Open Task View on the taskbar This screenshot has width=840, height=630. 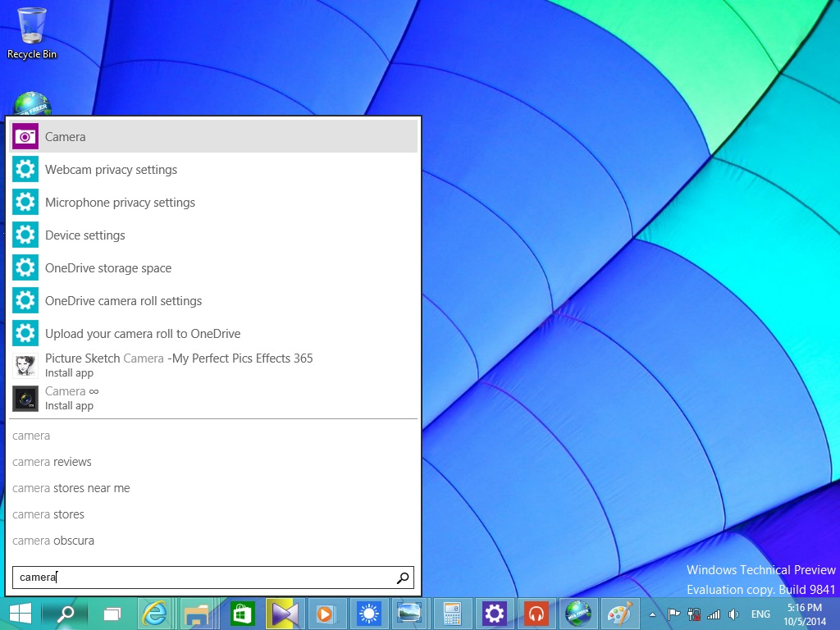(x=112, y=614)
